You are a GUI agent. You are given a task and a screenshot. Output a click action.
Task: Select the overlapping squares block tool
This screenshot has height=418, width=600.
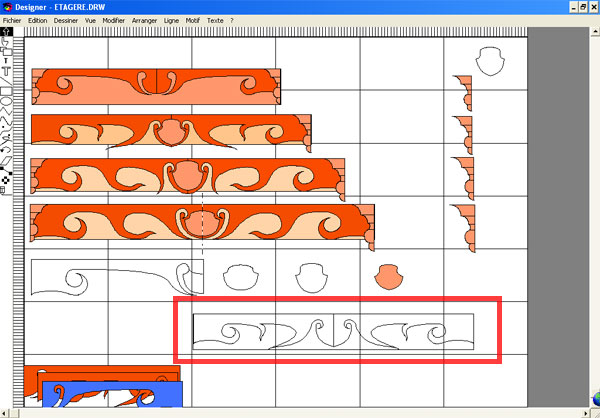click(x=7, y=51)
